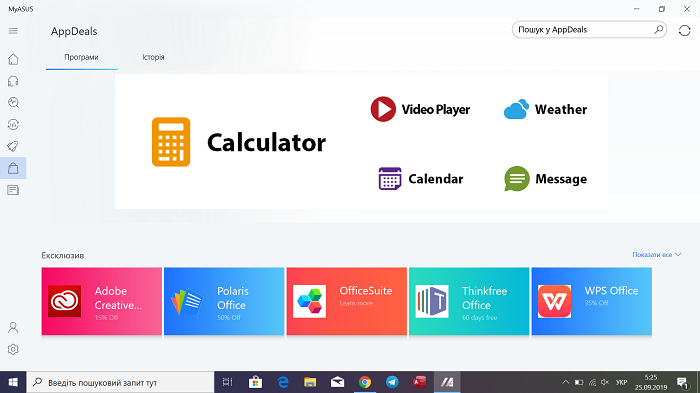Open the WPS Office deal card
Viewport: 700px width, 393px height.
coord(592,301)
